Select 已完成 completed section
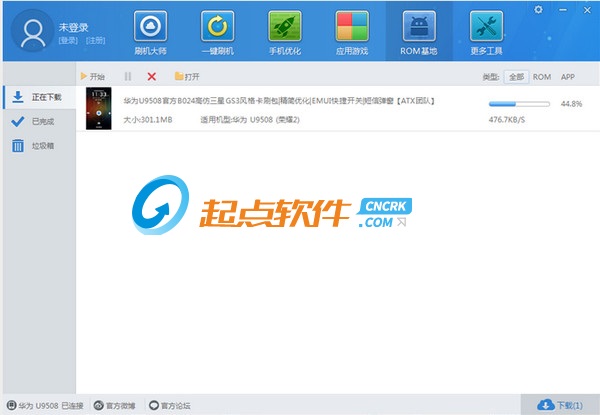This screenshot has height=415, width=600. (x=40, y=122)
